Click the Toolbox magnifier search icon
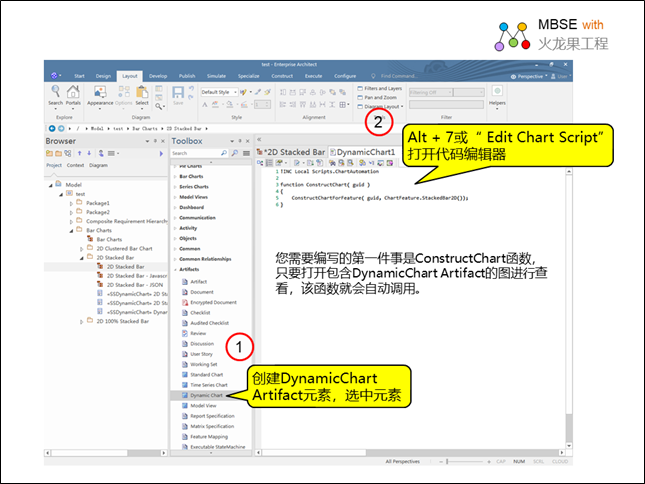 pos(235,153)
